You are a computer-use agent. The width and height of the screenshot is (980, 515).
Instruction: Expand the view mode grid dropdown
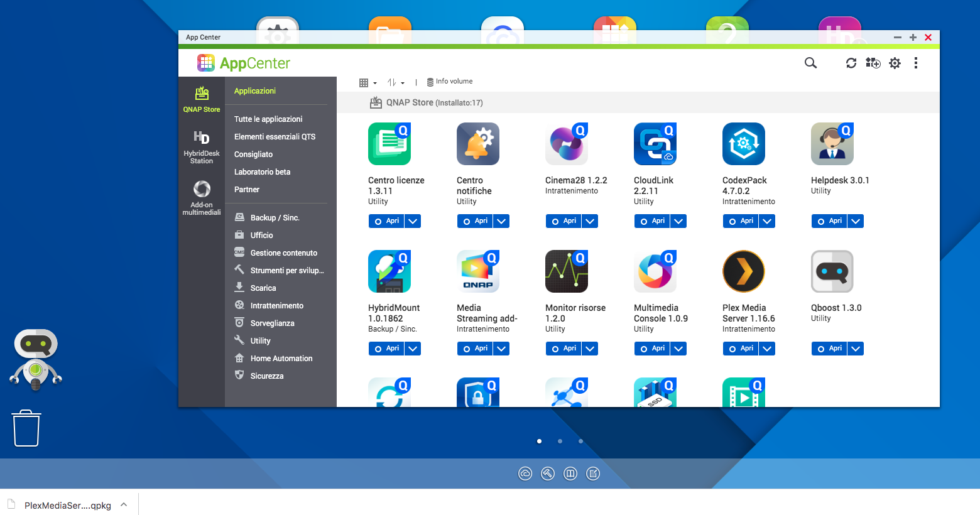pyautogui.click(x=367, y=83)
